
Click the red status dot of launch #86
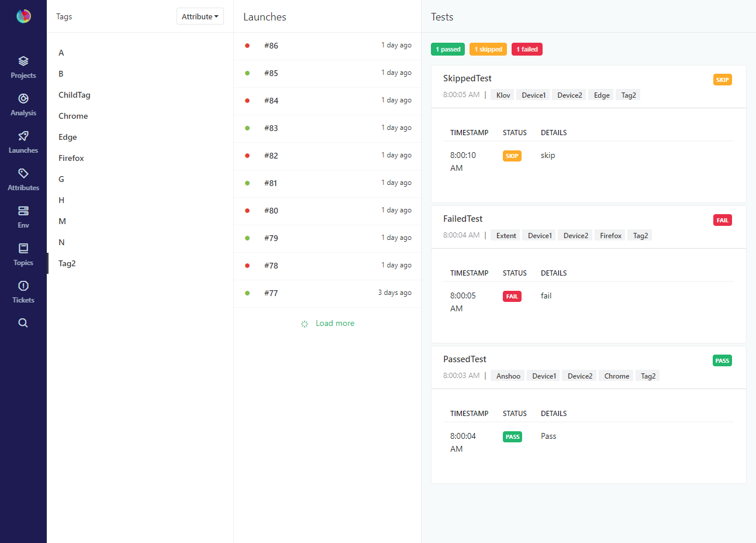(247, 46)
